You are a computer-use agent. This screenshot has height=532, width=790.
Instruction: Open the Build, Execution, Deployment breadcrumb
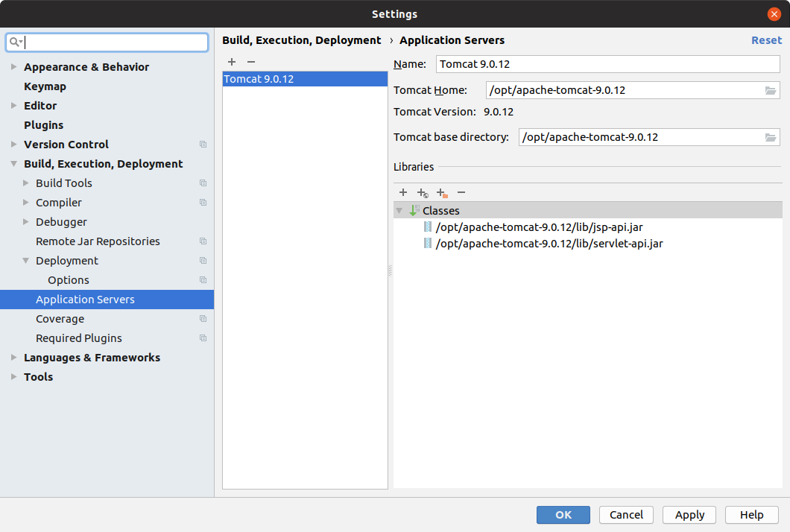[x=301, y=39]
